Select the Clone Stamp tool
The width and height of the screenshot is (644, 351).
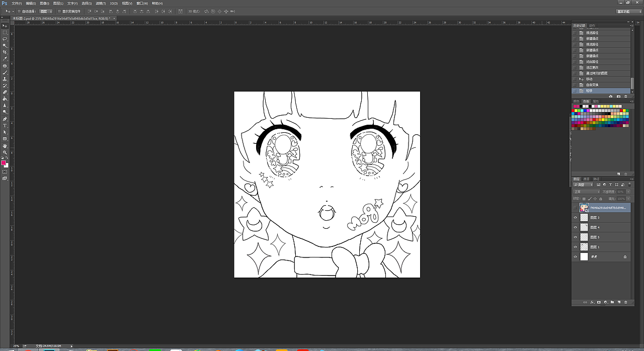[5, 79]
